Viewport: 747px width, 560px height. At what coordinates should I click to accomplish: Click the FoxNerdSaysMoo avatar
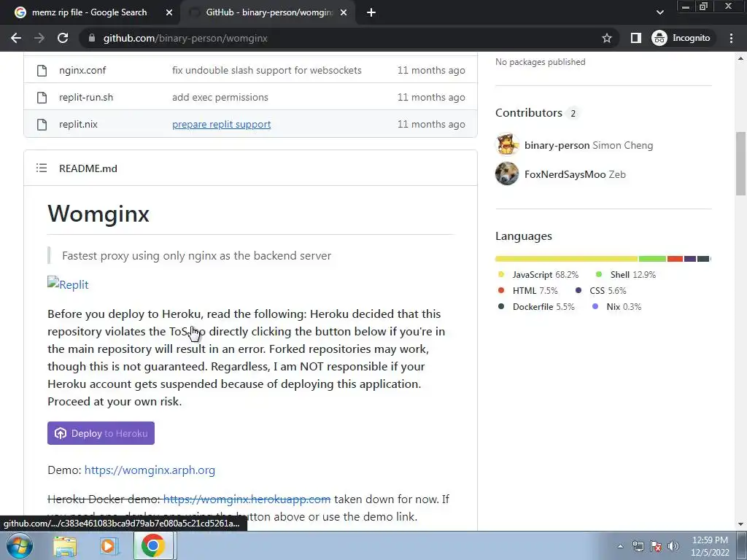[x=507, y=174]
